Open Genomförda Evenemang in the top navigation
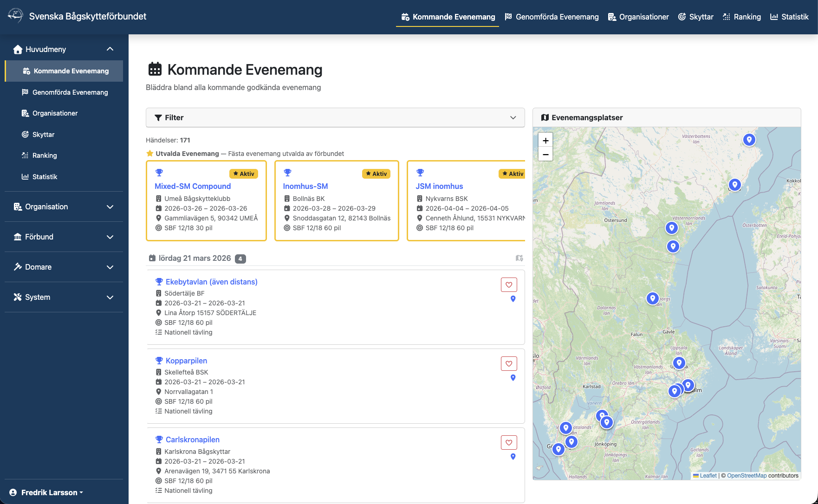The height and width of the screenshot is (504, 818). tap(552, 17)
